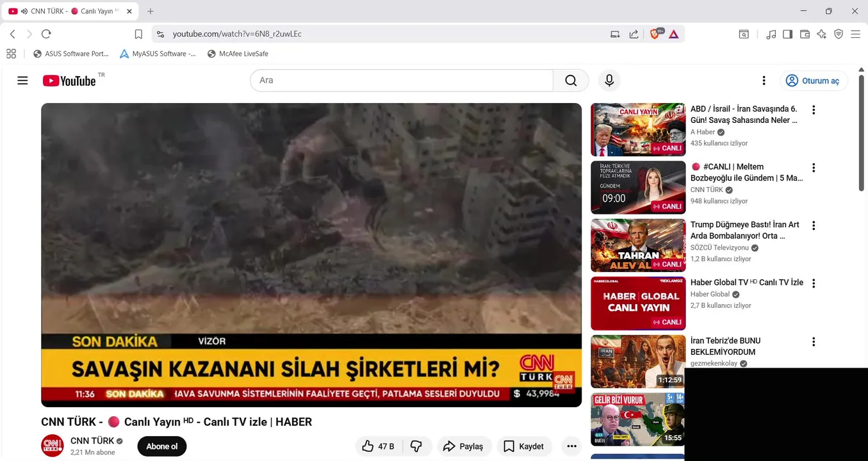Click SÖZCÜ Televizyonu channel name
The height and width of the screenshot is (461, 868).
(719, 248)
